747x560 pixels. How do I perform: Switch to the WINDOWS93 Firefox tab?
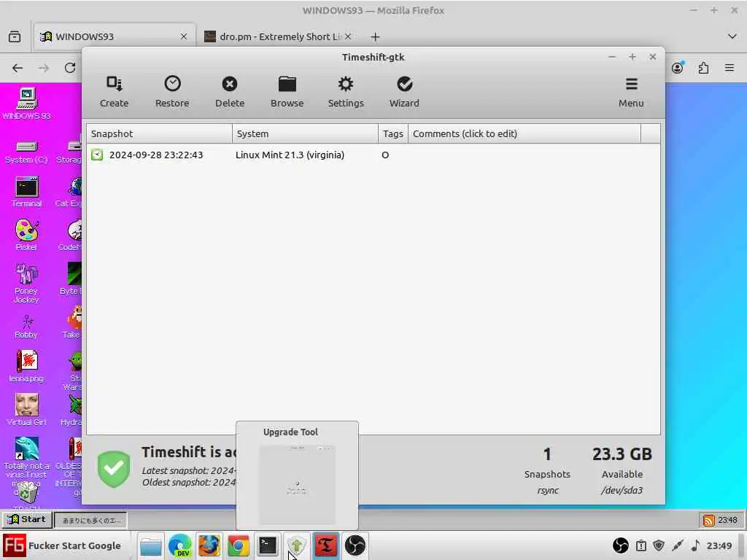pos(114,36)
